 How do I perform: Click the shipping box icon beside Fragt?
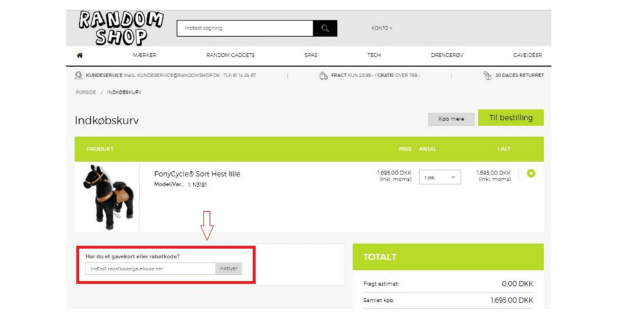click(x=323, y=75)
